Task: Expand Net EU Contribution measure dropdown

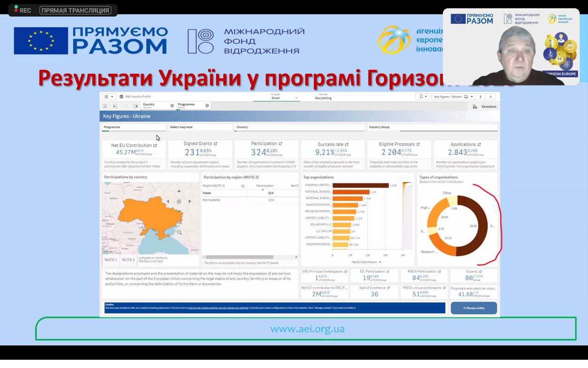Action: click(x=380, y=262)
